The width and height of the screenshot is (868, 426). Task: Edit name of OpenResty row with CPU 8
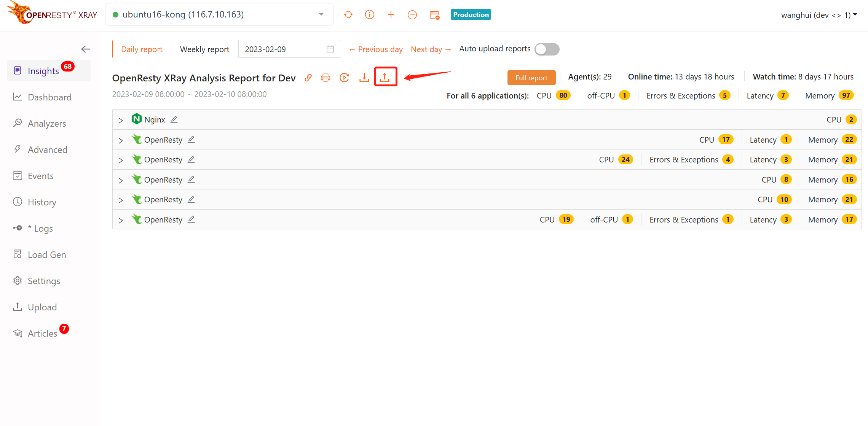point(191,180)
